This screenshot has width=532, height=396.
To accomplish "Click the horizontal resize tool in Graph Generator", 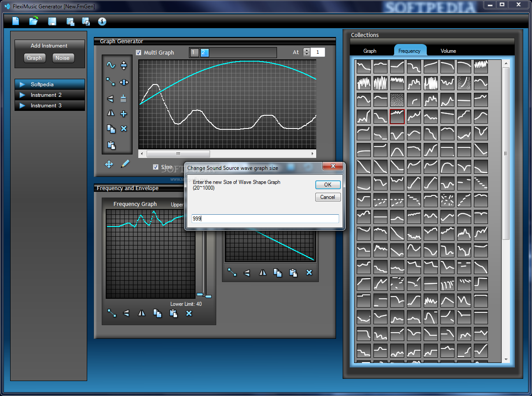I will click(124, 82).
